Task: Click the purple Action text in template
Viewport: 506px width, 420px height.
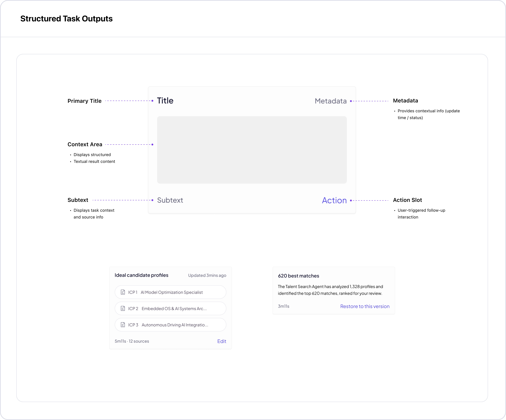Action: click(334, 200)
